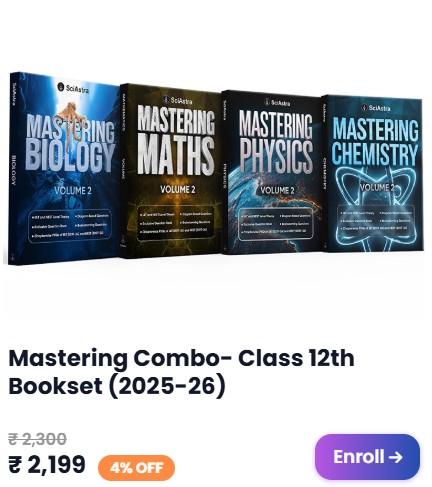Click the Volume 2 label on Biology book
Image resolution: width=432 pixels, height=487 pixels.
[73, 191]
